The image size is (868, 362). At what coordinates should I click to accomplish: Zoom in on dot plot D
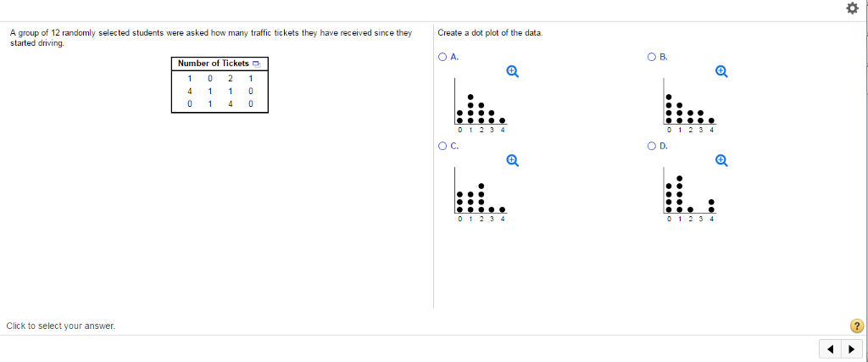pyautogui.click(x=721, y=160)
